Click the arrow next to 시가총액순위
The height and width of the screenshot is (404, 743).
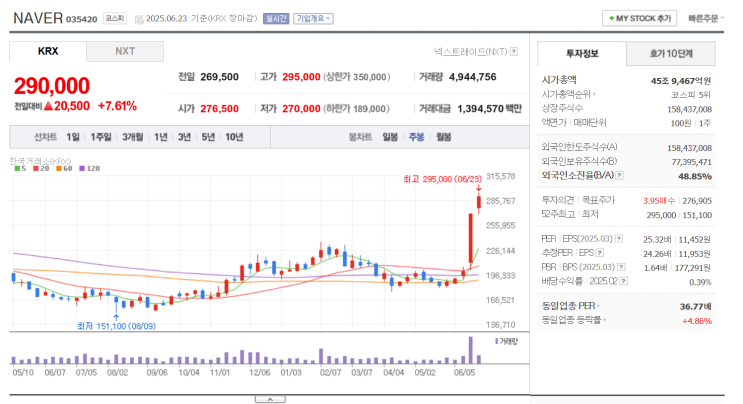(x=594, y=94)
